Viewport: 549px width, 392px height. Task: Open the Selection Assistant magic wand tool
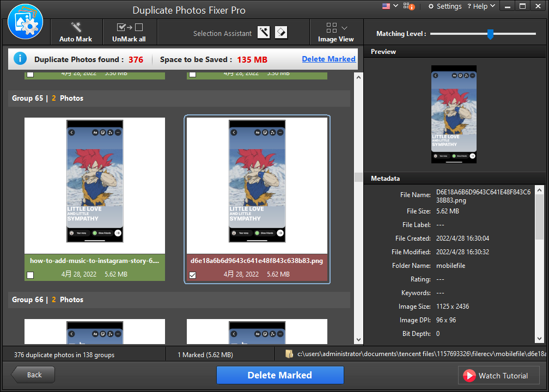tap(264, 33)
